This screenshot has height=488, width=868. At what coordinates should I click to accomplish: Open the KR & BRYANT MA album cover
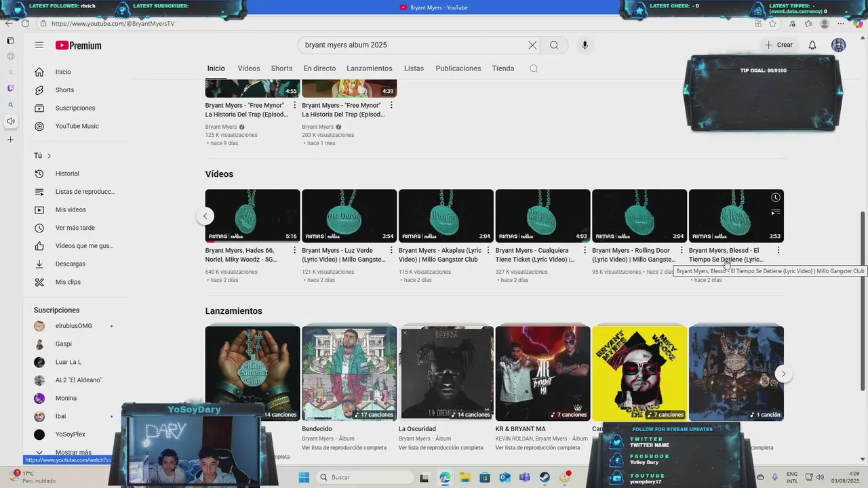[x=542, y=373]
